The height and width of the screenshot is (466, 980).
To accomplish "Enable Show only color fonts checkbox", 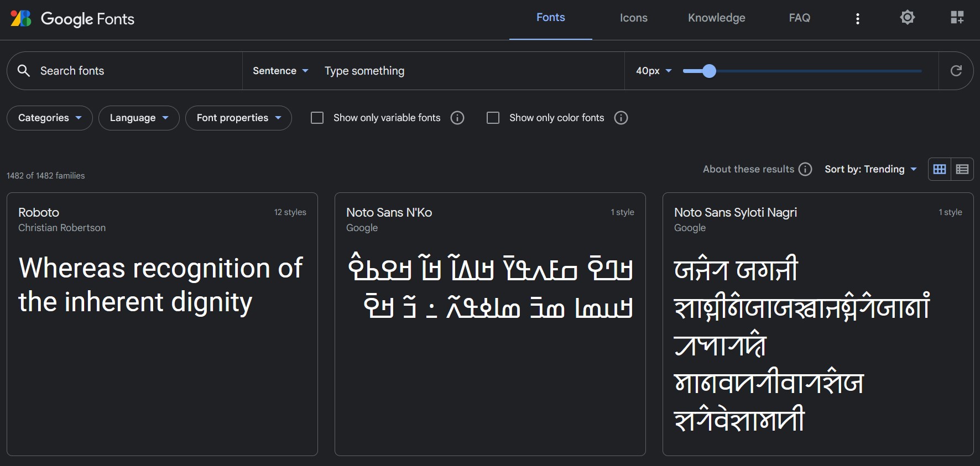I will [493, 118].
